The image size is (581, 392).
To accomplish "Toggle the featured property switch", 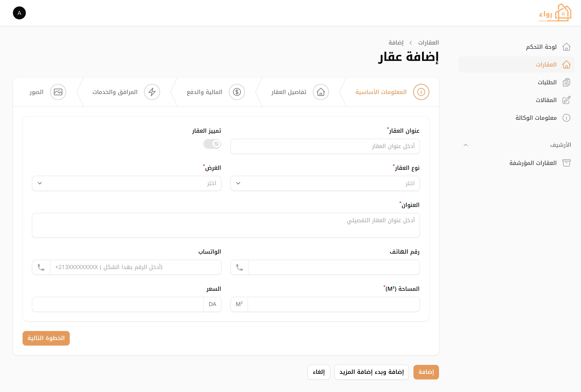I will 212,144.
